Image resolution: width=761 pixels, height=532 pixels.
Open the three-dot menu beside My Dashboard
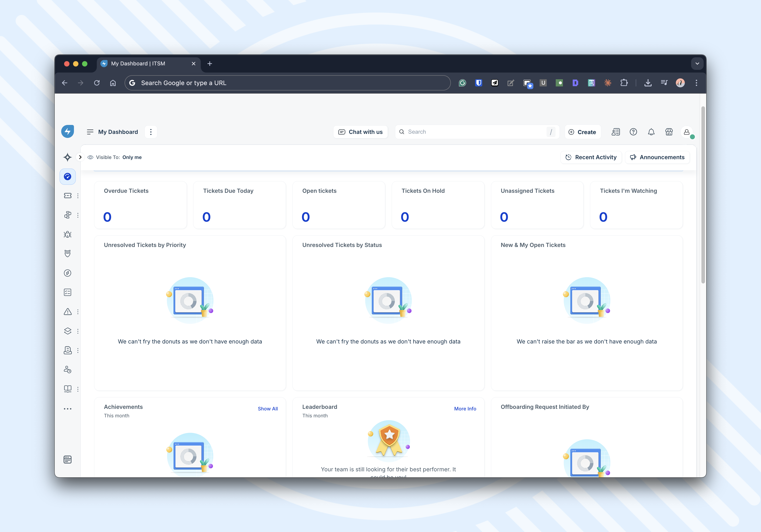(x=151, y=132)
